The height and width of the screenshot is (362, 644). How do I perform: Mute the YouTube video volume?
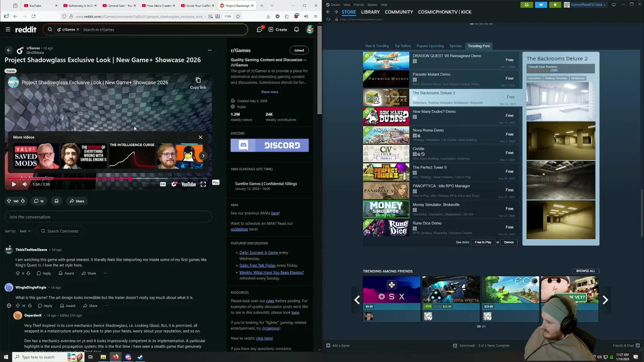(x=25, y=185)
